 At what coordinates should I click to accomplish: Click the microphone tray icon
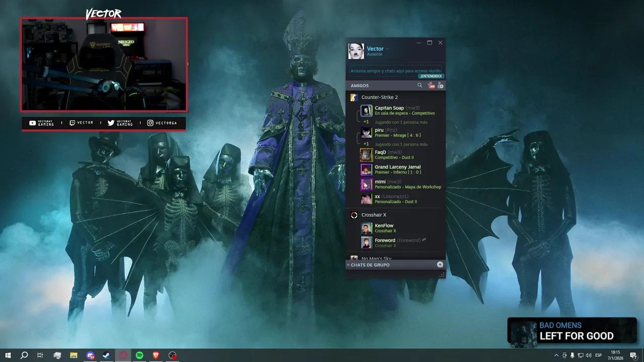click(573, 355)
